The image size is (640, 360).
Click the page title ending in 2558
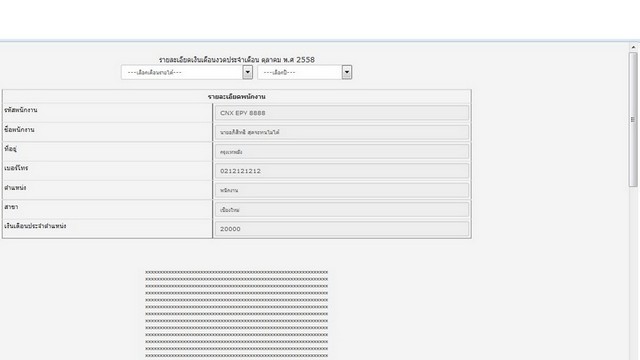[x=237, y=60]
